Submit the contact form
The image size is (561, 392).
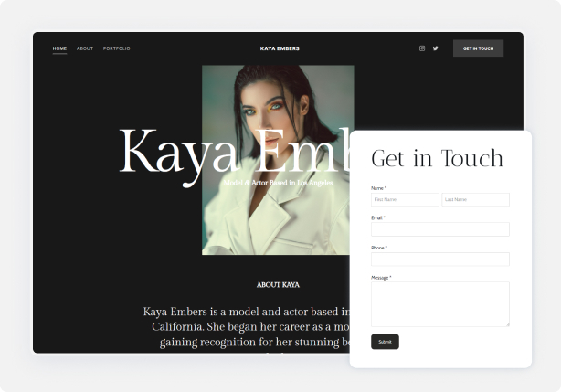pos(385,342)
